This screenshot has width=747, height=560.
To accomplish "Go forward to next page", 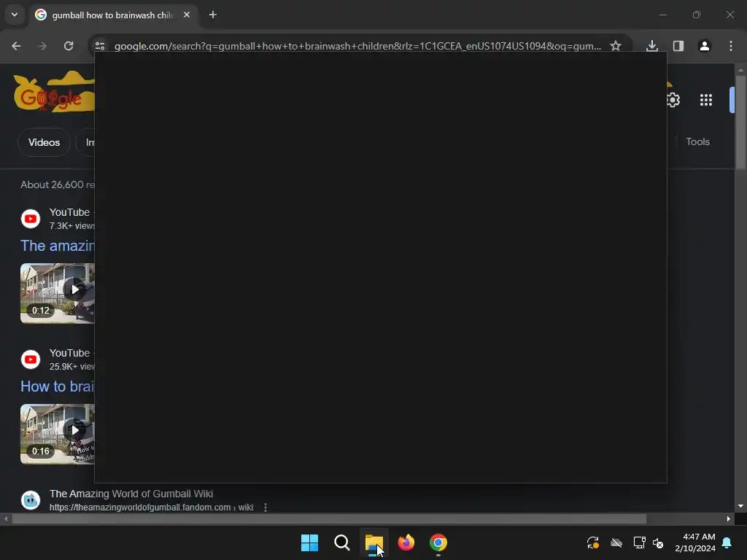I will [x=42, y=46].
